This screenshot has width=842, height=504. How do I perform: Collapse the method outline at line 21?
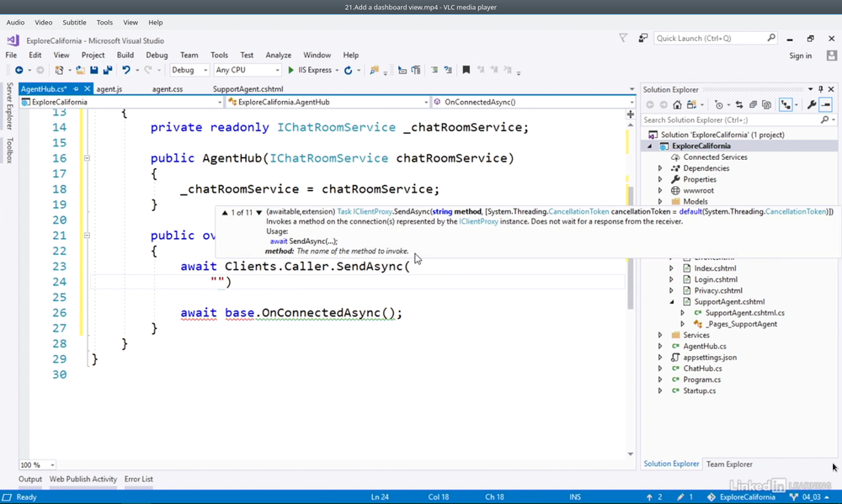point(87,236)
